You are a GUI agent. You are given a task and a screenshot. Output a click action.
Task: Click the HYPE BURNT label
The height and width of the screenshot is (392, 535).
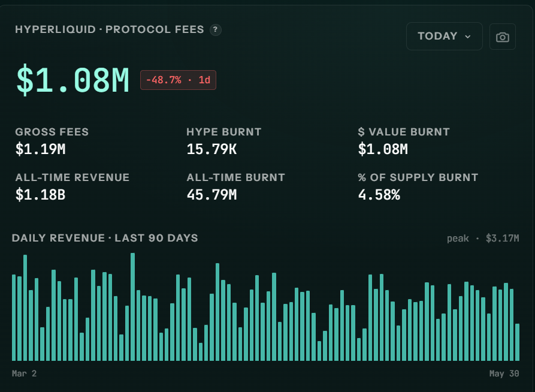coord(224,132)
